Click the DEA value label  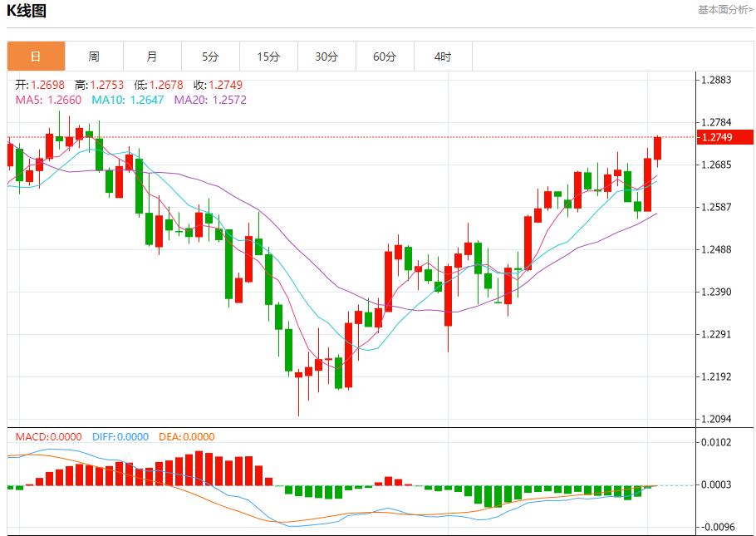click(188, 436)
